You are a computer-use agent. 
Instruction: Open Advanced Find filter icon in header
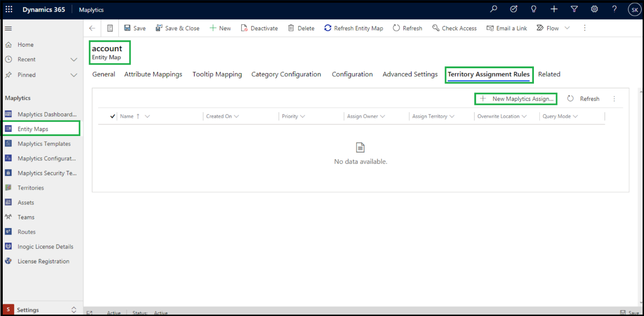(574, 9)
